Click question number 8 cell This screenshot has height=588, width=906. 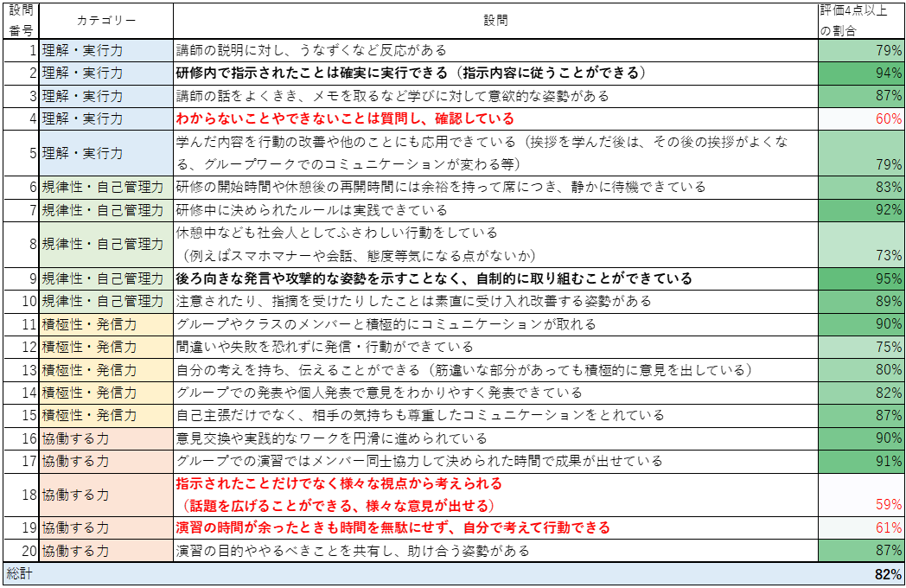tap(21, 244)
